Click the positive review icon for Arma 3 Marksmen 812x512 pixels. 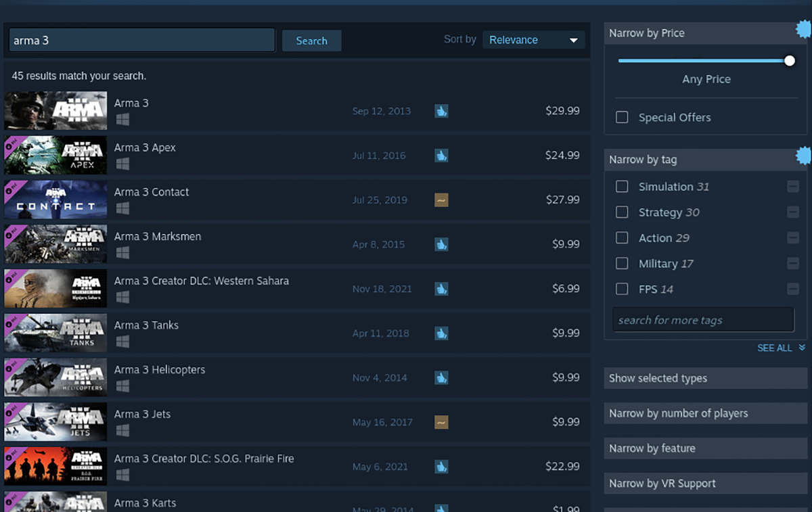[441, 244]
